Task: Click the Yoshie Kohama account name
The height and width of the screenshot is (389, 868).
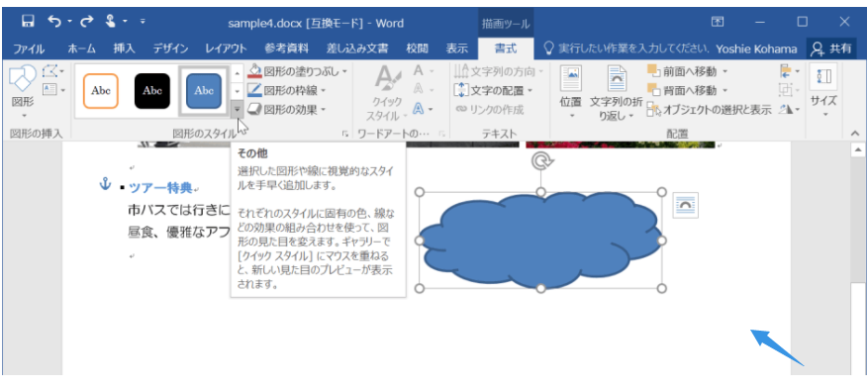Action: [756, 49]
